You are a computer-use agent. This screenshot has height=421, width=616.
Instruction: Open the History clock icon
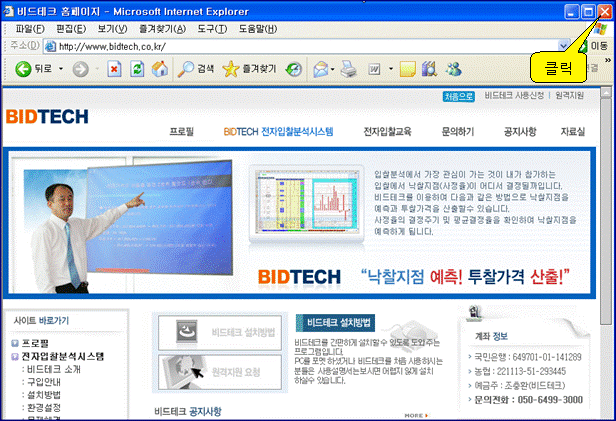pyautogui.click(x=293, y=70)
